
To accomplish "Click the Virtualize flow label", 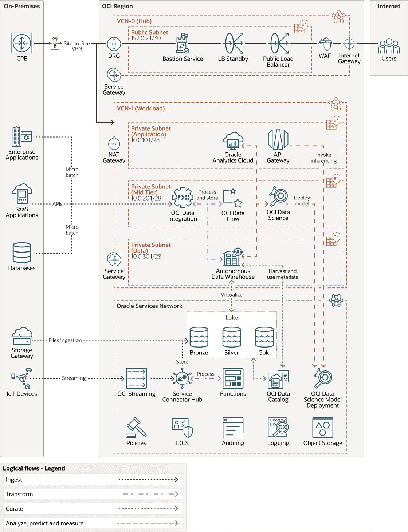I will click(232, 295).
